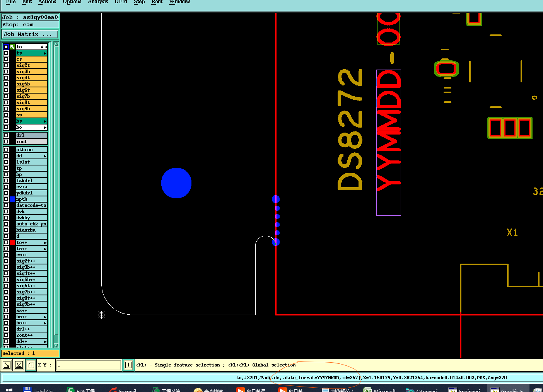
Task: Select layer 'rout++' in the layer list
Action: pyautogui.click(x=32, y=335)
